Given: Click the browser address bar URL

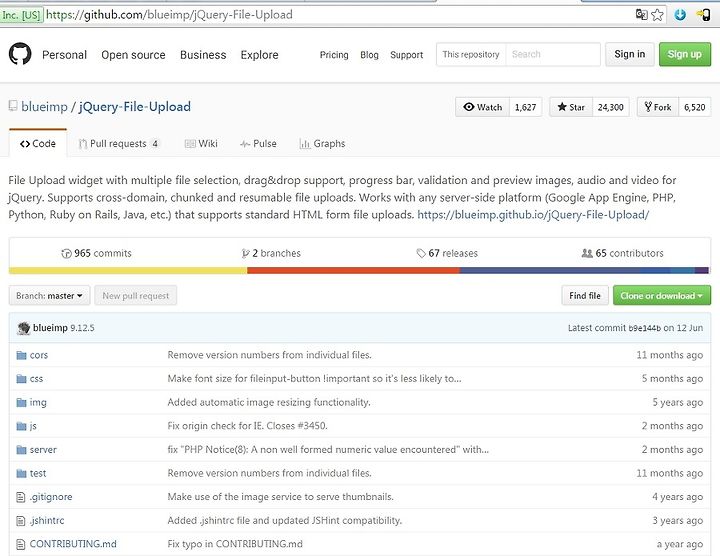Looking at the screenshot, I should pyautogui.click(x=169, y=15).
